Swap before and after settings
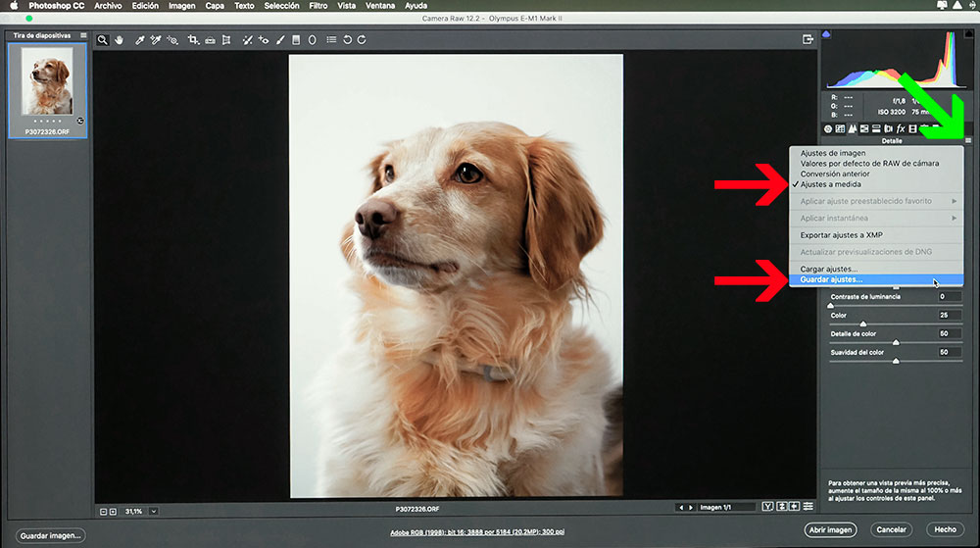This screenshot has width=980, height=548. [781, 506]
